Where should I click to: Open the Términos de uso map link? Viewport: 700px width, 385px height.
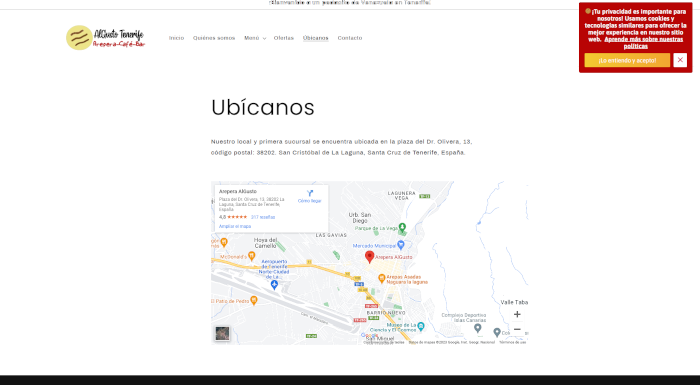pos(512,342)
